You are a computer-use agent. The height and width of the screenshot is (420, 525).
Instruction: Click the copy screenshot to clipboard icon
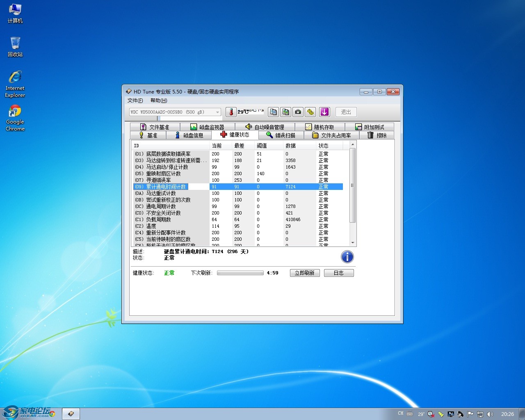[286, 112]
